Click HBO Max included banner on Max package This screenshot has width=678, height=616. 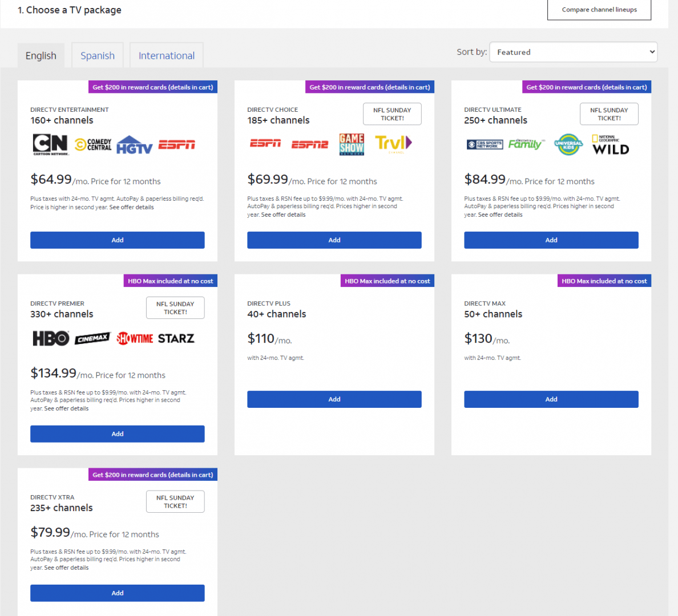tap(604, 281)
